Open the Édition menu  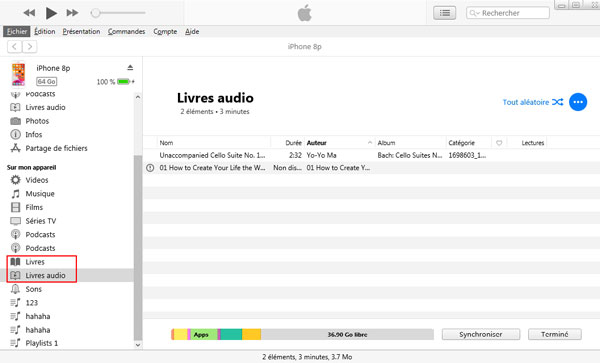[x=45, y=31]
